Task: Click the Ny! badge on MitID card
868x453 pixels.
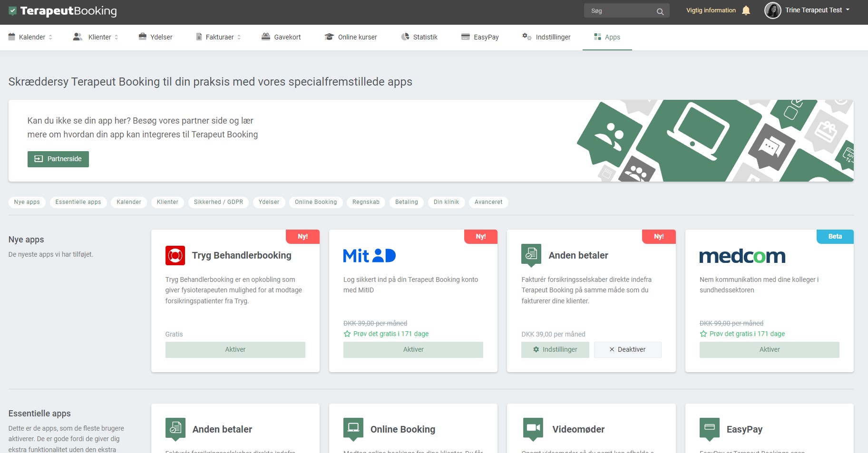Action: click(x=481, y=237)
